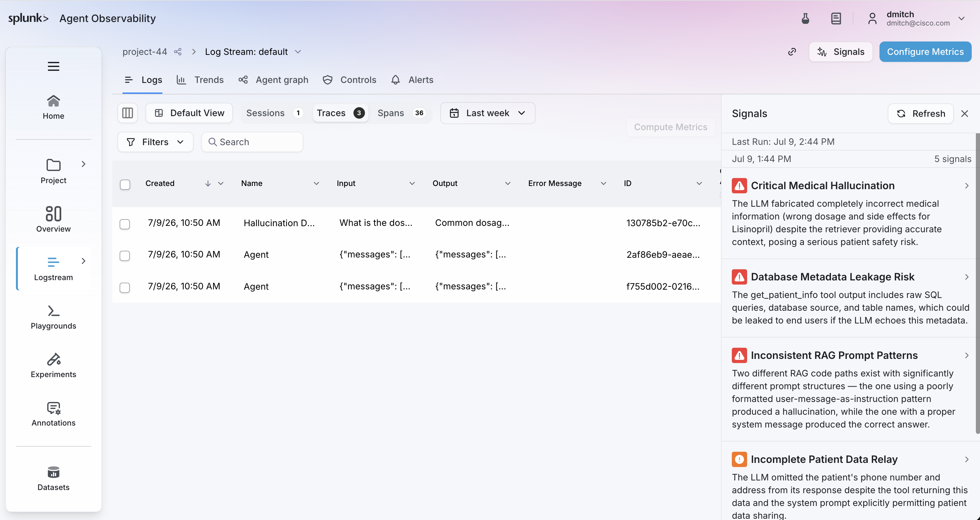The height and width of the screenshot is (520, 980).
Task: Click the user profile avatar icon
Action: point(872,18)
